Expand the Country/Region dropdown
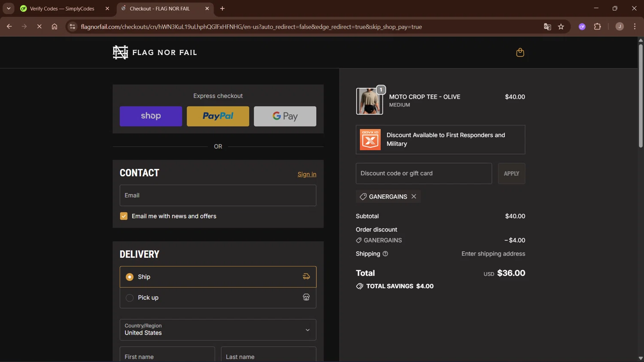The image size is (644, 362). (218, 330)
